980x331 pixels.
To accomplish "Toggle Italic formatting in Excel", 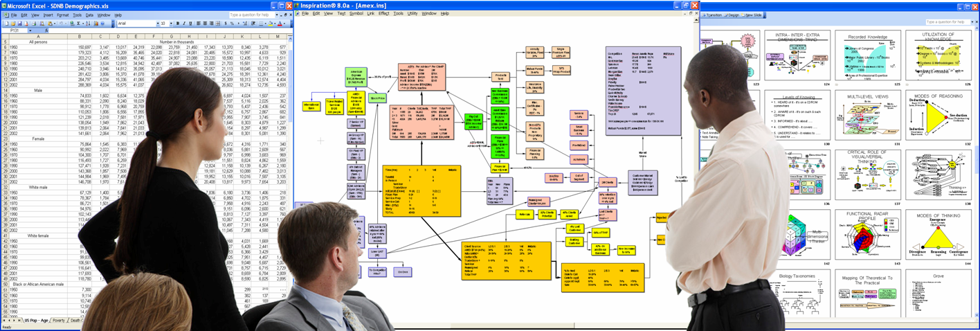I will coord(184,23).
